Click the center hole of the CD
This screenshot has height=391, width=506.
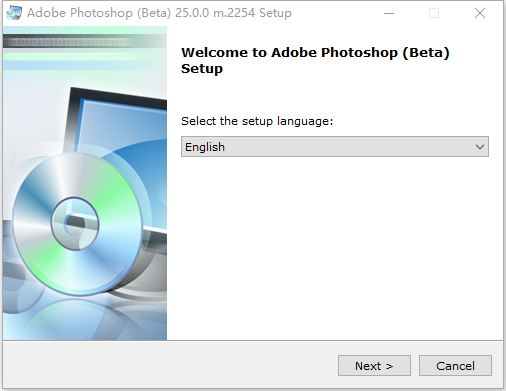75,224
